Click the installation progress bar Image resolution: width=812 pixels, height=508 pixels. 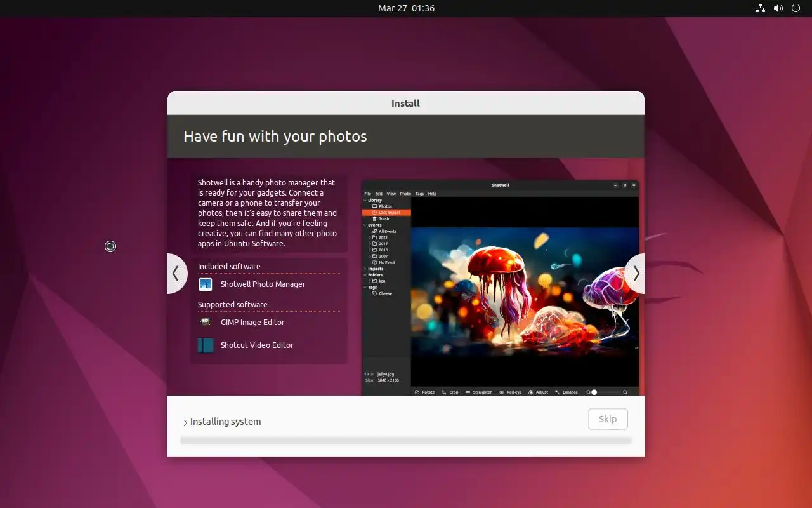pos(406,440)
